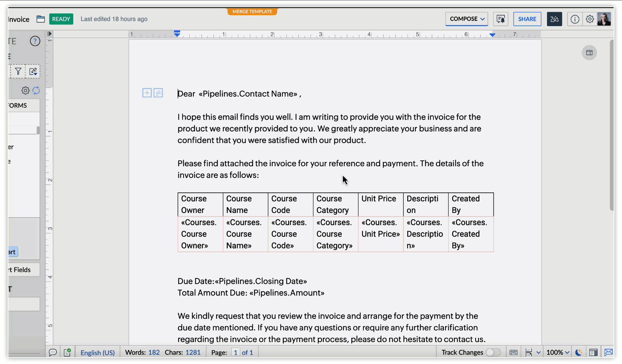Select the FORMS field in the left panel
Viewport: 622px width, 364px height.
pyautogui.click(x=24, y=105)
